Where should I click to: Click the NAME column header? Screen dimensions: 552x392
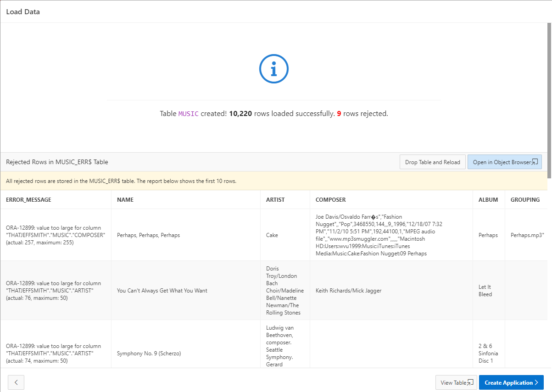click(125, 200)
